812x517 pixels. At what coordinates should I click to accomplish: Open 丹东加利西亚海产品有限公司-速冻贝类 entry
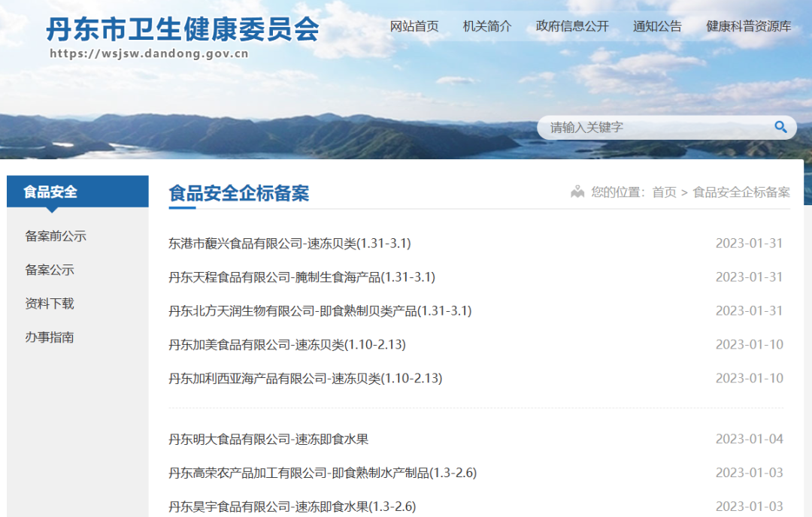pyautogui.click(x=305, y=378)
